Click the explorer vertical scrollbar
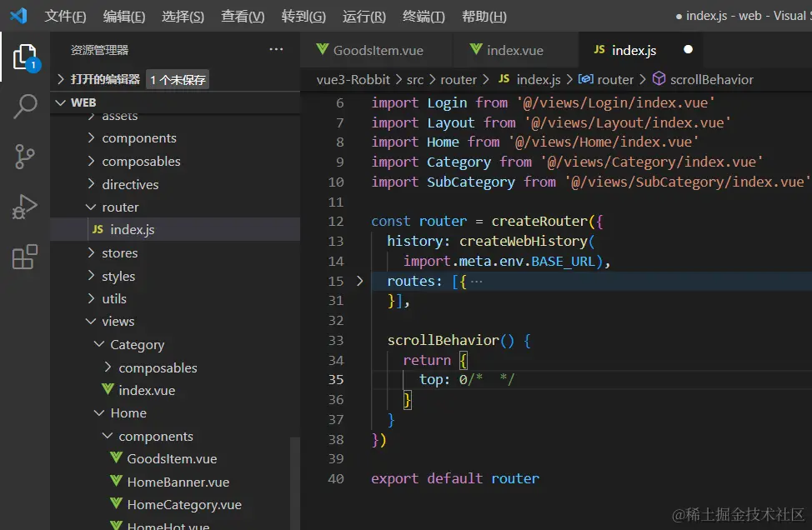 point(294,482)
